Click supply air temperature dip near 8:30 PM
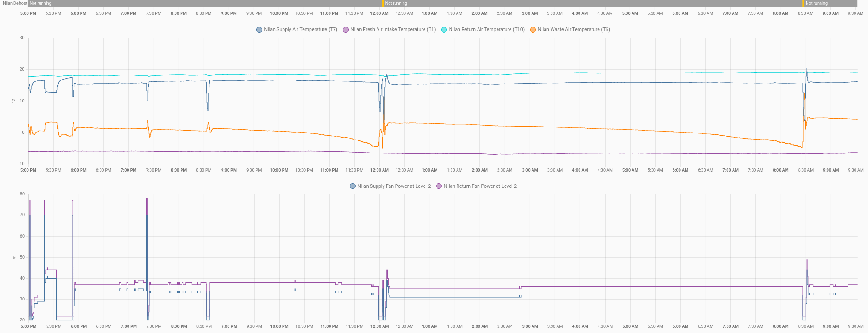This screenshot has width=868, height=333. coord(208,108)
